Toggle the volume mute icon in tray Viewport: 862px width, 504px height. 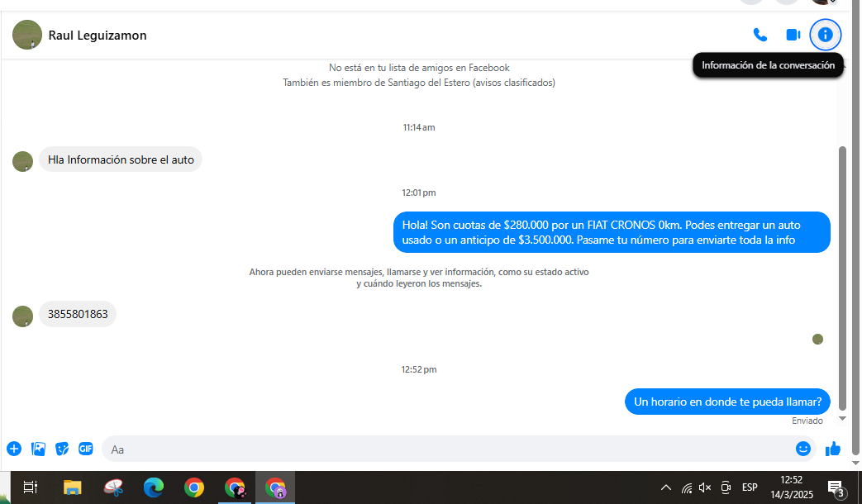[x=705, y=487]
